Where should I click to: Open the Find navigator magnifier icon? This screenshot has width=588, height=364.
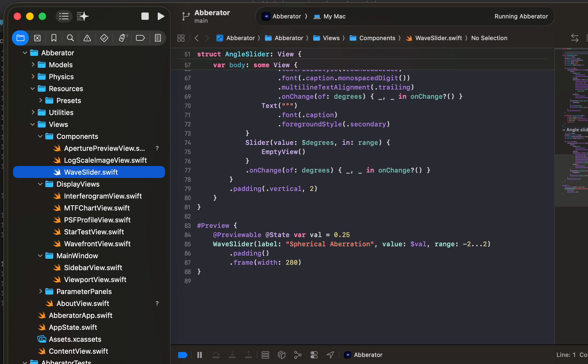70,38
